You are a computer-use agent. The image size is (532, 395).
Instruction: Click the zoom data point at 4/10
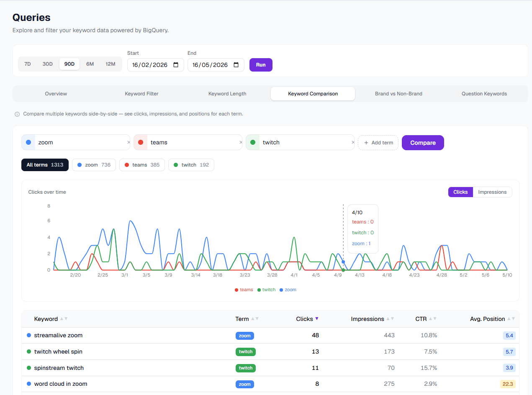(x=343, y=262)
